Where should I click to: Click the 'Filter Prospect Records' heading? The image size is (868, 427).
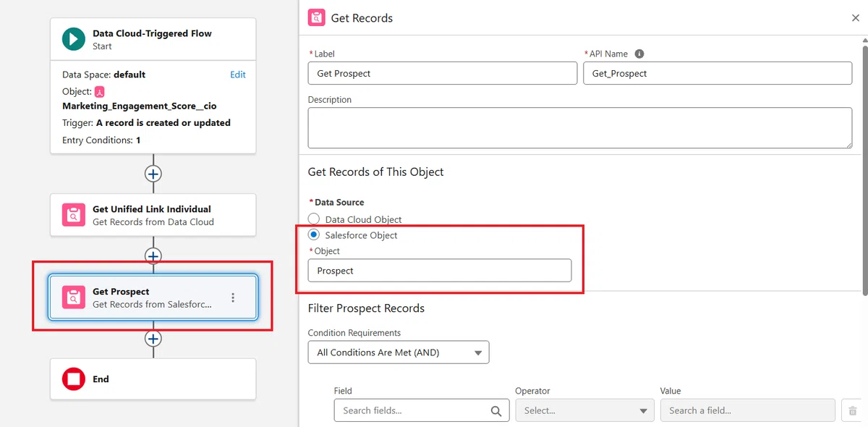[x=366, y=308]
